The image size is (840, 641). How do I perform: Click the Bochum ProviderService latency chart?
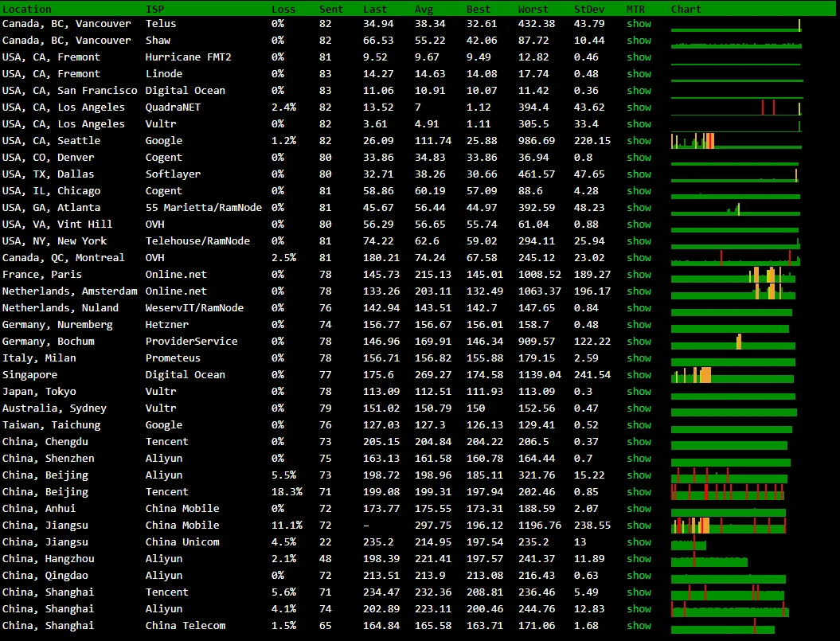click(733, 342)
